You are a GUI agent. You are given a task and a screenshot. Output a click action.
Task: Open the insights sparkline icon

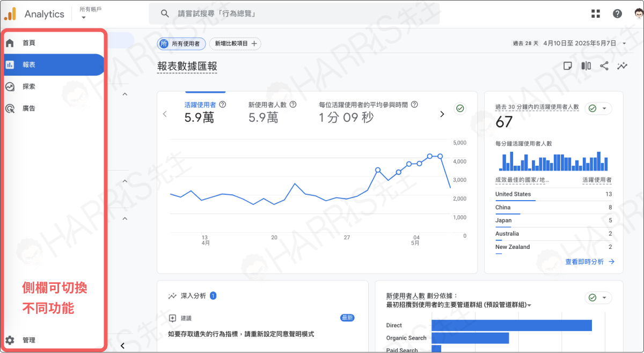pos(623,66)
